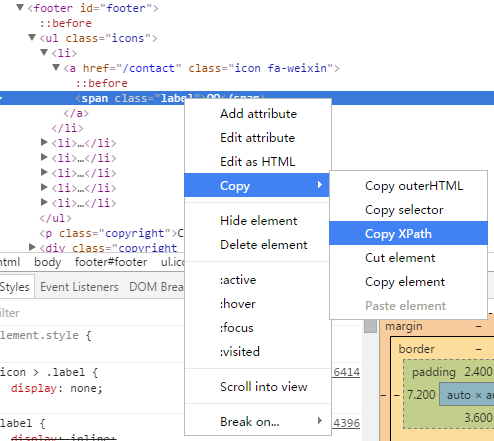Open the Break on submenu arrow
The height and width of the screenshot is (441, 494).
(320, 421)
